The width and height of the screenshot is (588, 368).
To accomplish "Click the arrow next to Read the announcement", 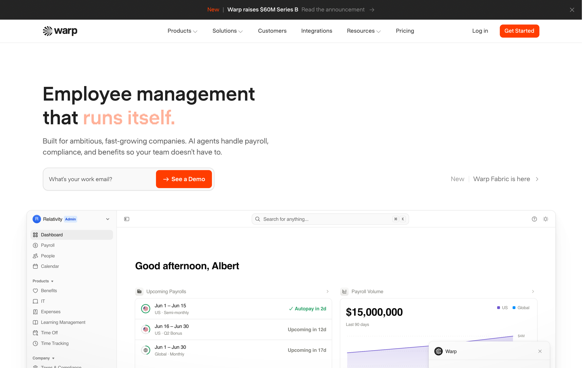I will pyautogui.click(x=372, y=10).
